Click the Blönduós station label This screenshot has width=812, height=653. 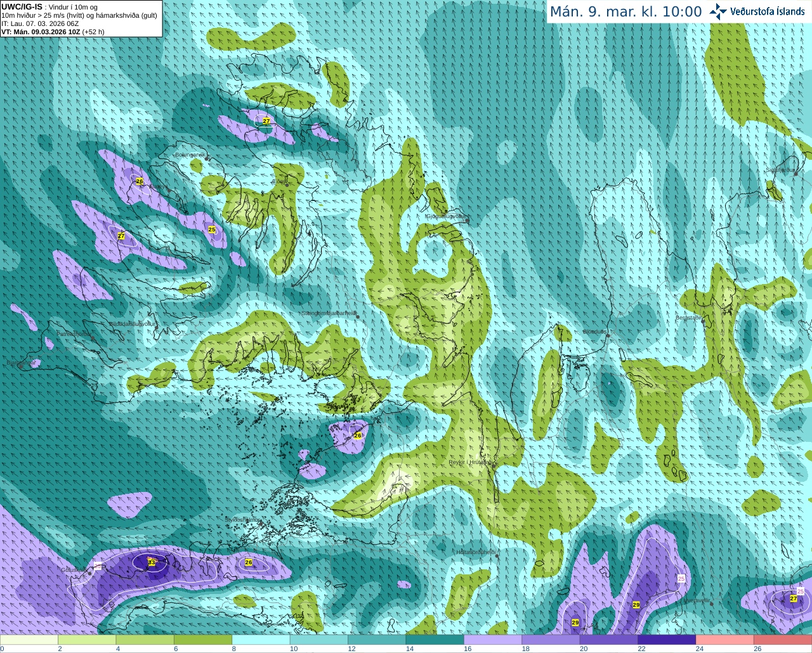[x=595, y=332]
